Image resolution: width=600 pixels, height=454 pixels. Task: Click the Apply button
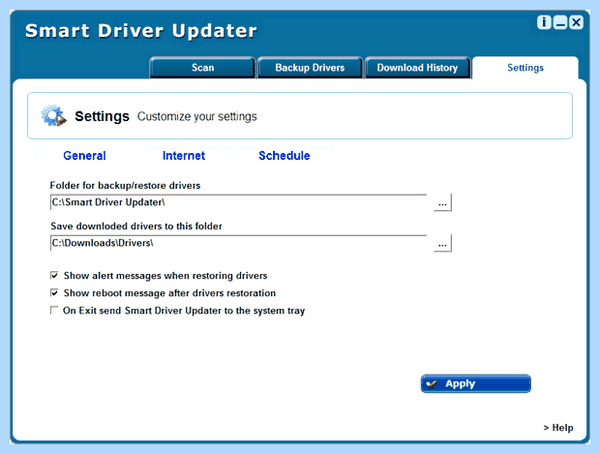(476, 384)
